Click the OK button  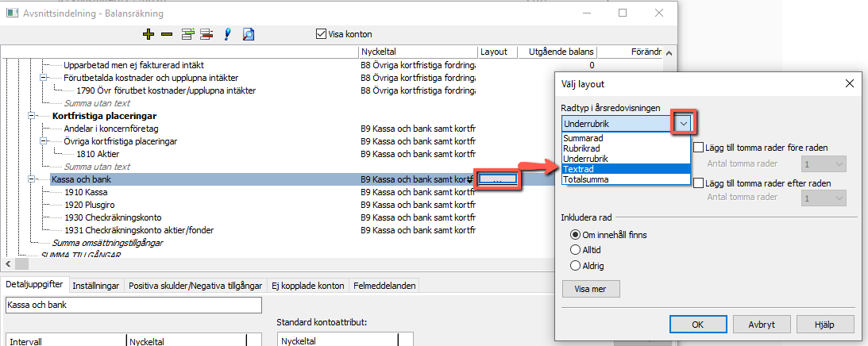click(697, 325)
